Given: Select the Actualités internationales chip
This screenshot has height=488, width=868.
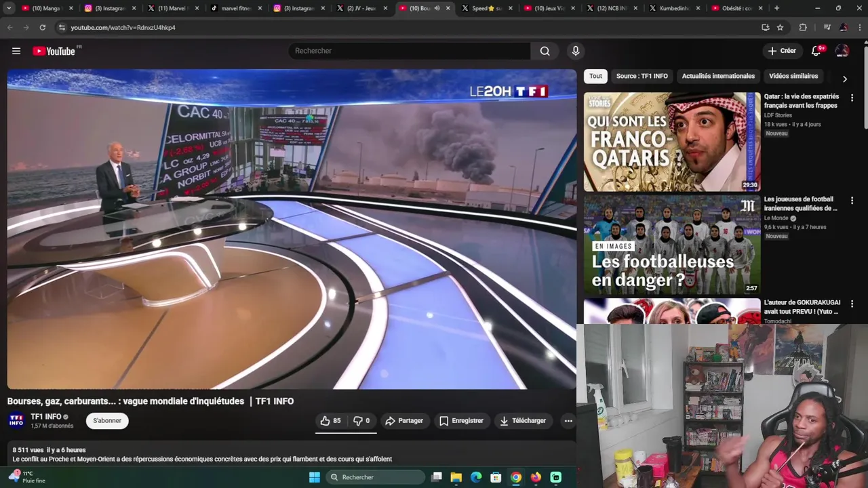Looking at the screenshot, I should pyautogui.click(x=718, y=76).
